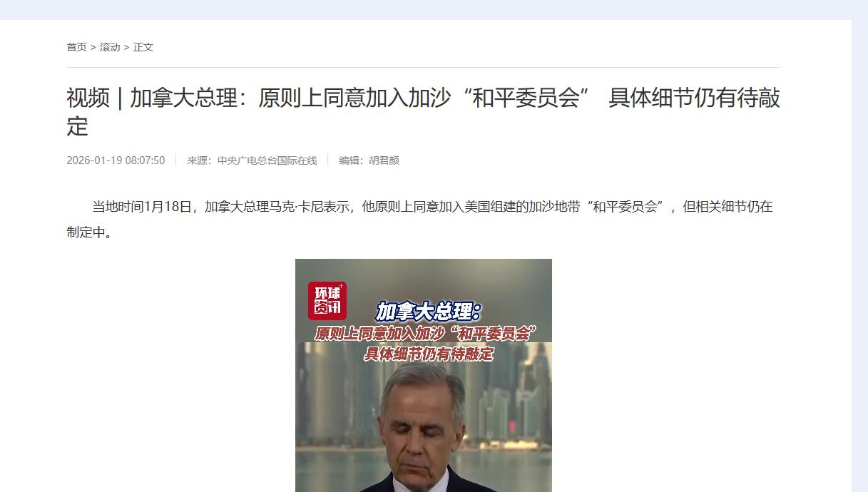Click the publish timestamp 2026-01-19 08:07:50
This screenshot has height=492, width=868.
point(116,160)
